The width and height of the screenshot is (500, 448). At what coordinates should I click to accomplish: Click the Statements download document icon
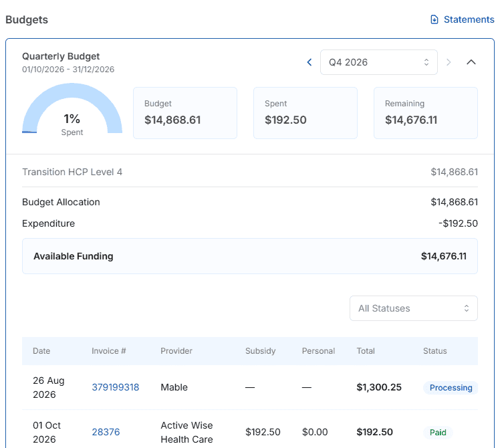click(434, 19)
